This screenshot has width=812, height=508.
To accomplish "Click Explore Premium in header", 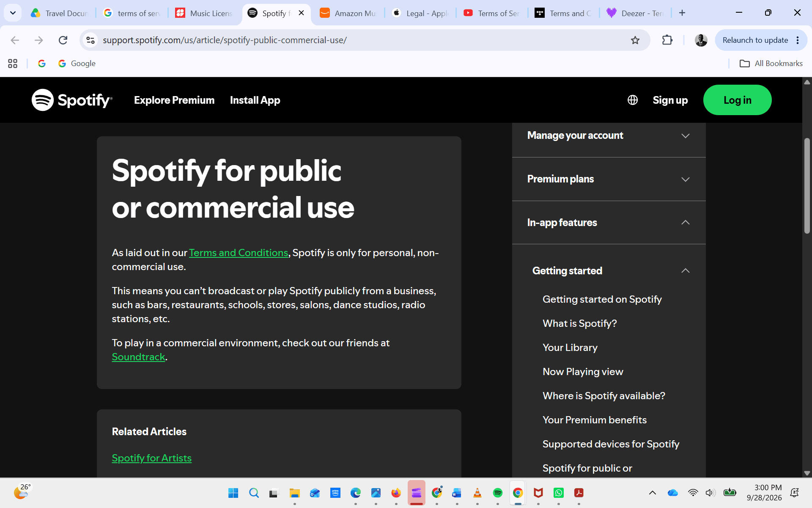I will (174, 100).
